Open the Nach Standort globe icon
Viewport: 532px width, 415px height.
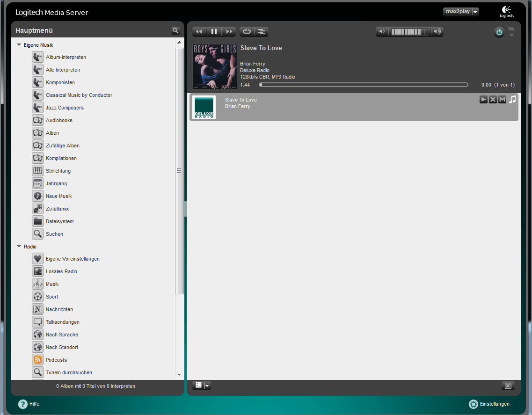[37, 347]
